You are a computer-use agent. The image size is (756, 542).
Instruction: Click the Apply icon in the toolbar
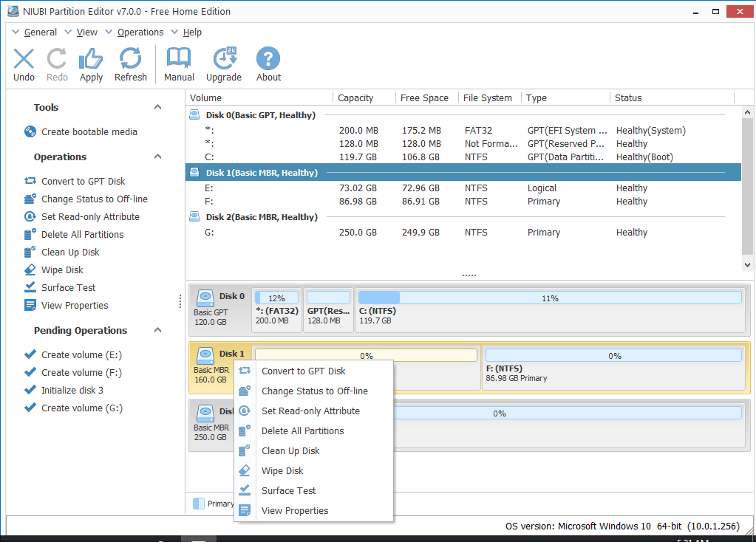click(x=90, y=64)
